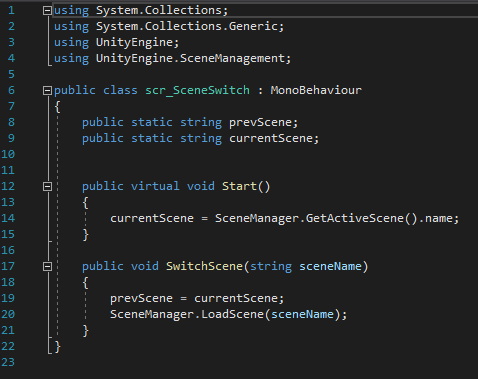
Task: Collapse the scr_SceneSwitch class region
Action: [x=47, y=90]
